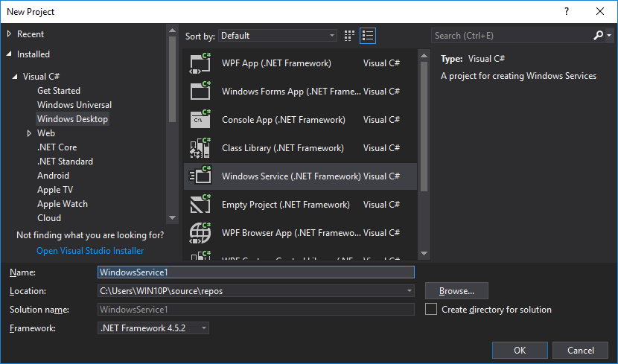Enable Create directory for solution

pyautogui.click(x=431, y=309)
